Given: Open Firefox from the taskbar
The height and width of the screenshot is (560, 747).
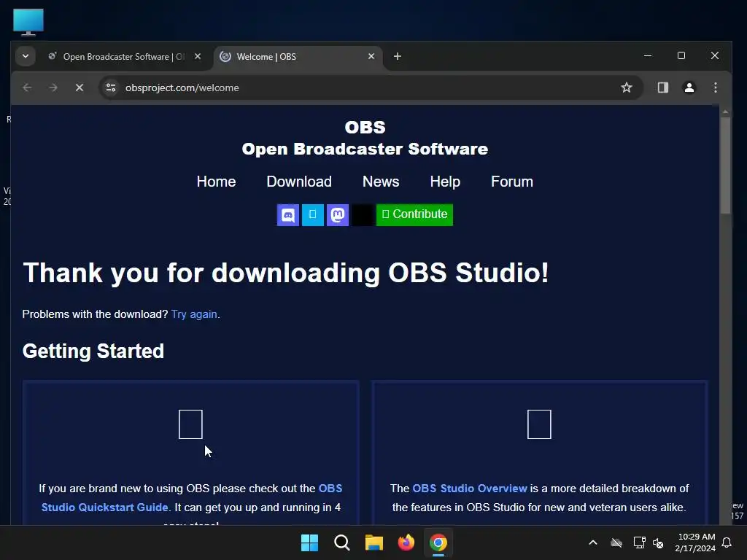Looking at the screenshot, I should click(x=406, y=542).
